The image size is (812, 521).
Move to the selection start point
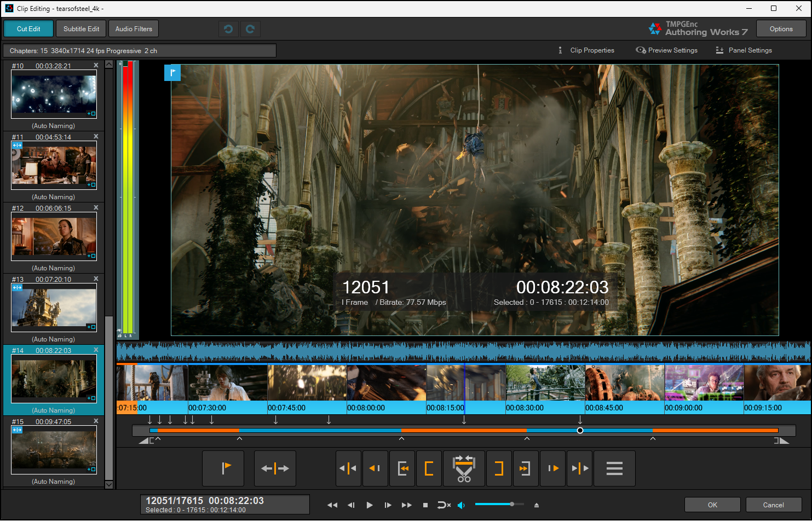pyautogui.click(x=402, y=468)
